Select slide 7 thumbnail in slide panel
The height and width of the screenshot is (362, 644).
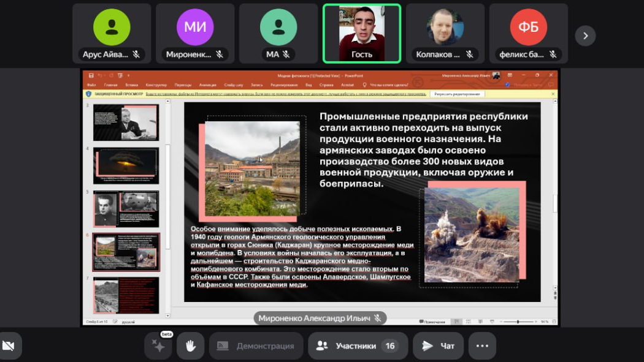(126, 295)
